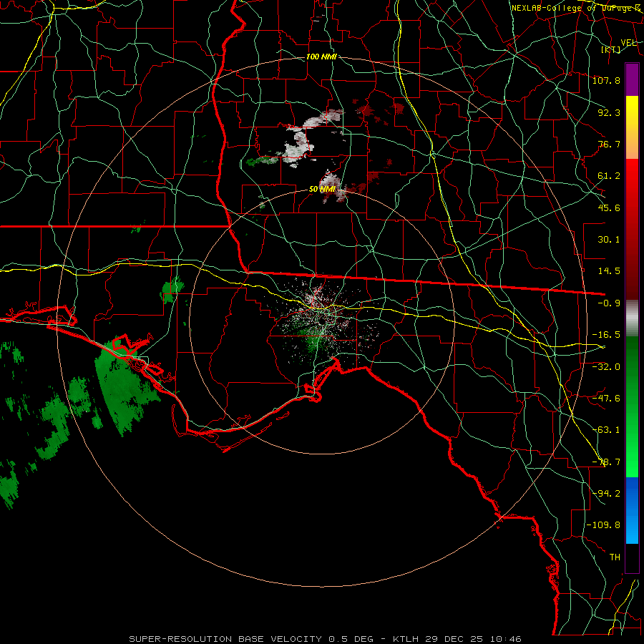644x644 pixels.
Task: Click the red segment of the color bar
Action: (x=632, y=229)
